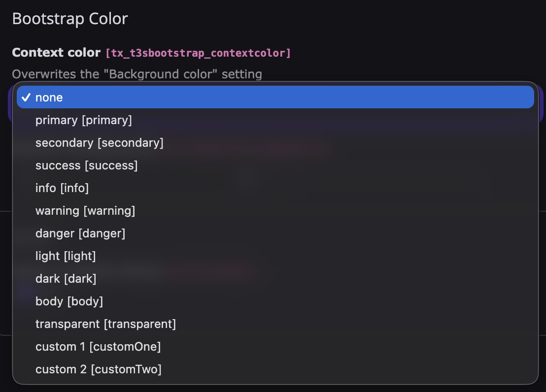Set context color to warning [warning]
Image resolution: width=546 pixels, height=392 pixels.
pos(85,211)
